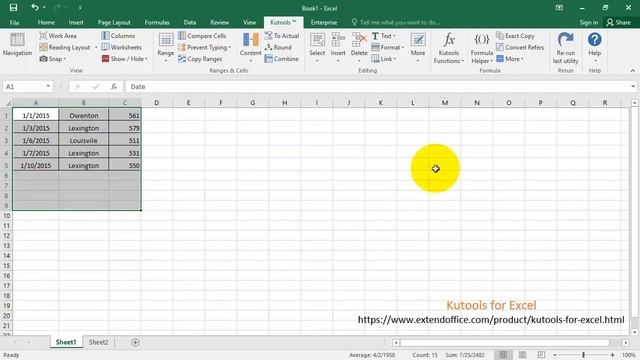Open the Combine utility
Viewport: 640px width, 360px height.
282,59
